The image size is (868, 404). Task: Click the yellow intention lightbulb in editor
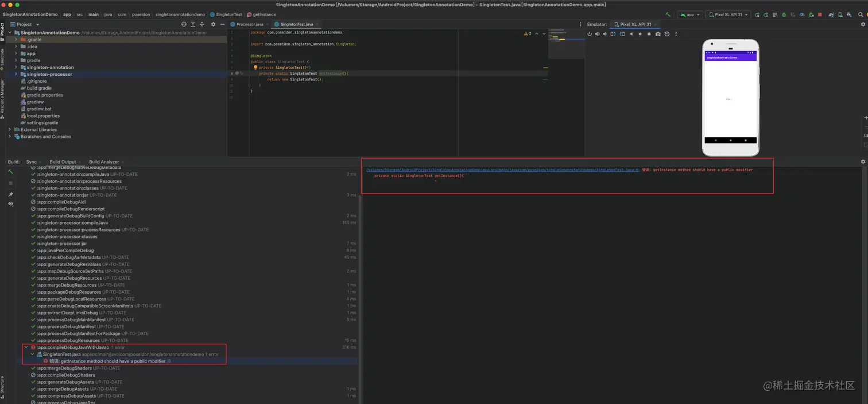pyautogui.click(x=255, y=67)
